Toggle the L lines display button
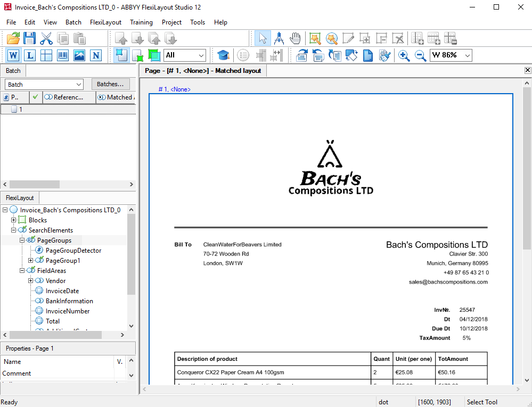532x407 pixels. tap(30, 55)
